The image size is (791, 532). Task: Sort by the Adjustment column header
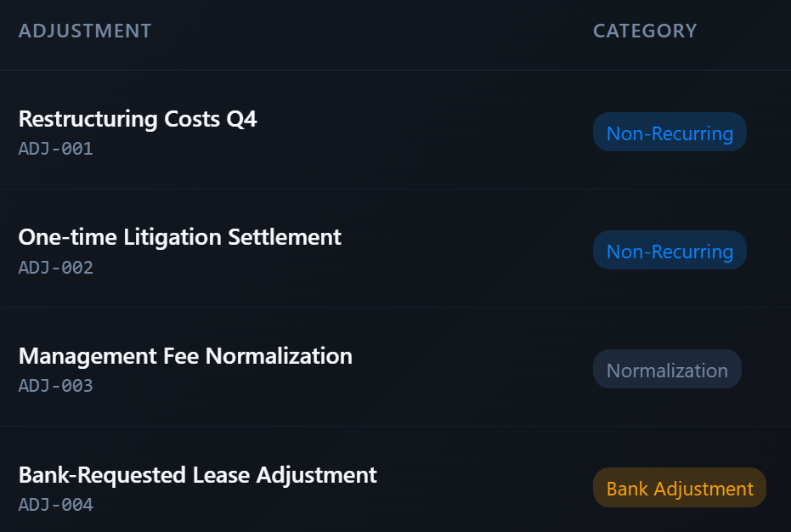click(85, 31)
